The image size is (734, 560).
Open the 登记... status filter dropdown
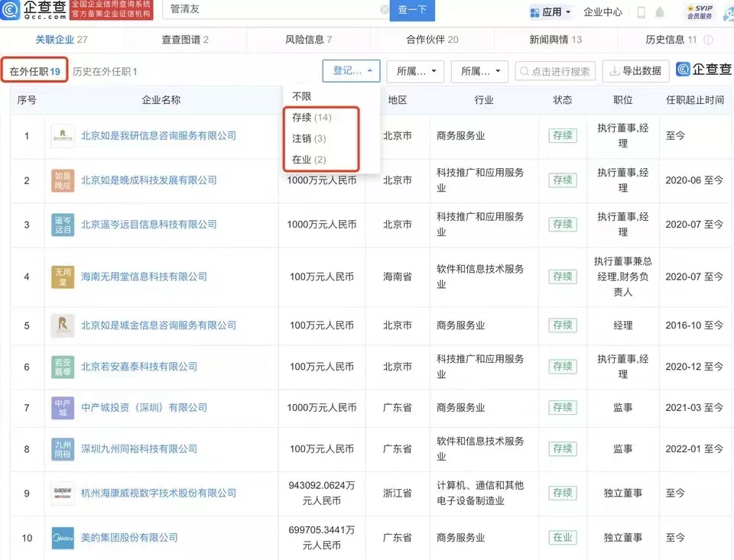click(x=351, y=71)
